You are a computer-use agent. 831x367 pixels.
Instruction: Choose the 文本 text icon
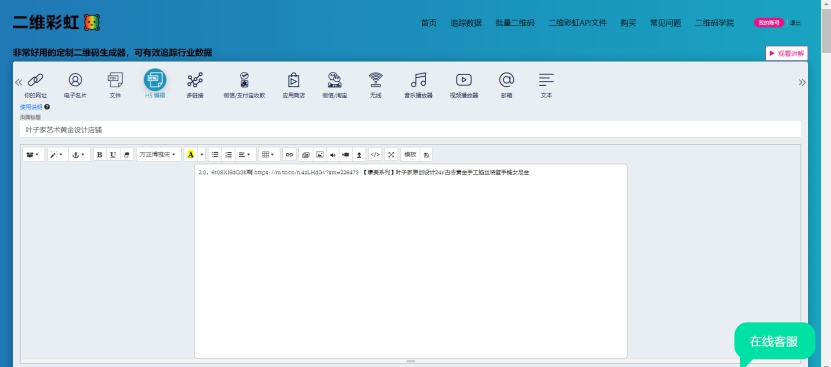pyautogui.click(x=546, y=80)
